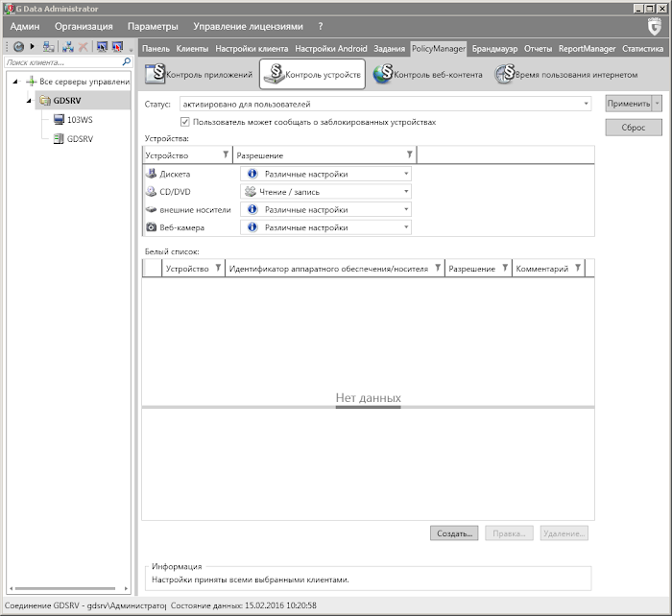672x616 pixels.
Task: Collapse Все серверы управления tree node
Action: pyautogui.click(x=15, y=81)
